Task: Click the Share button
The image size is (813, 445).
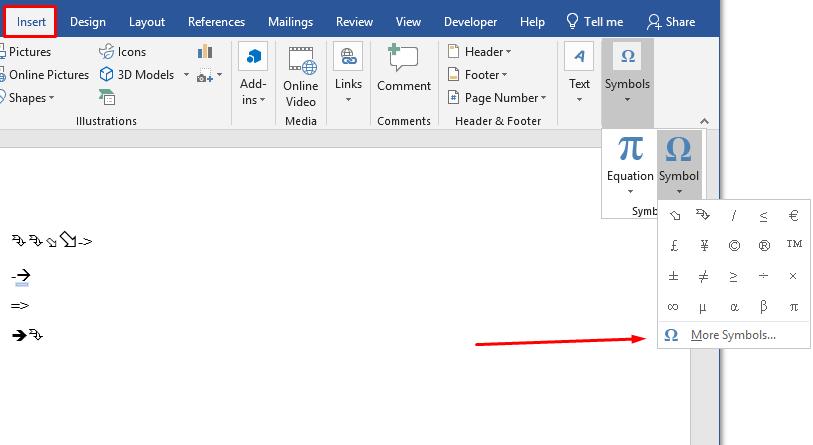Action: [671, 22]
